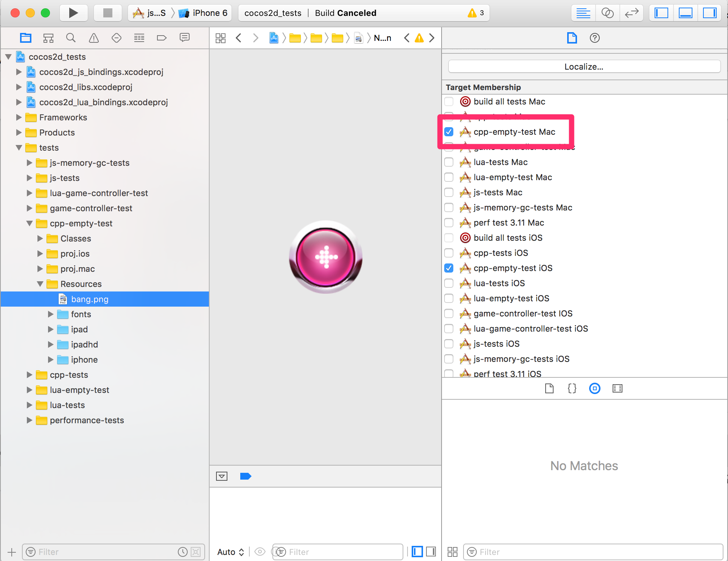728x561 pixels.
Task: Uncheck cpp-empty-test Mac target membership
Action: 449,132
